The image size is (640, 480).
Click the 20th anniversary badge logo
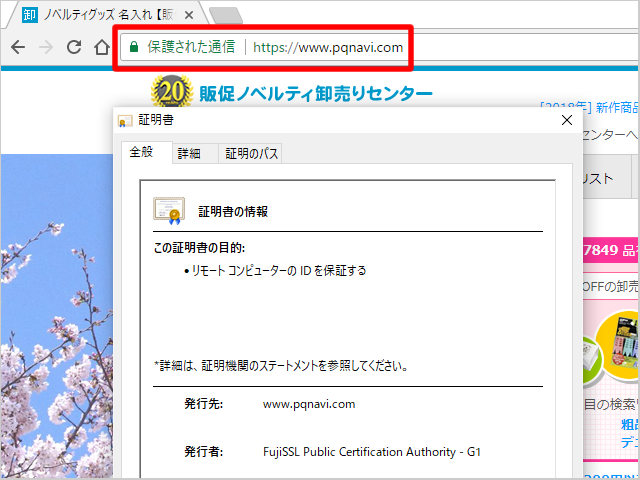(x=170, y=94)
